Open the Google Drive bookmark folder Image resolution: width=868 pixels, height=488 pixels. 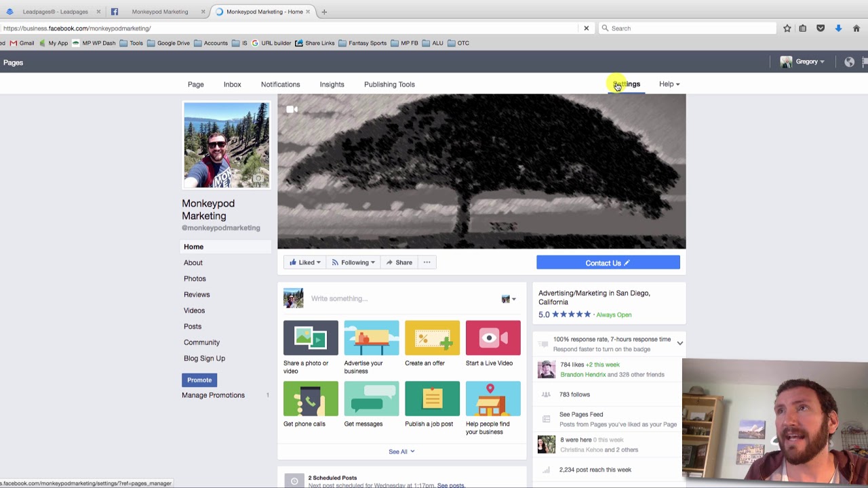click(x=168, y=43)
